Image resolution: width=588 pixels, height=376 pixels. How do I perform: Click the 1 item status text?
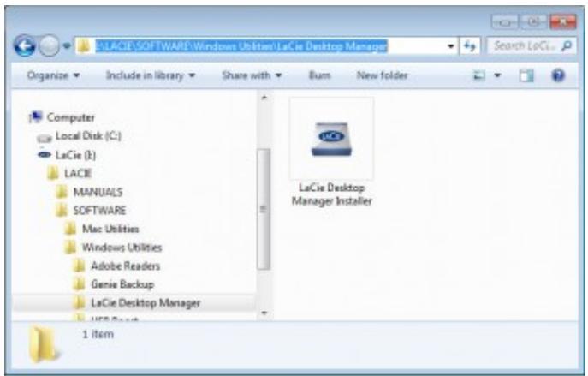[98, 334]
